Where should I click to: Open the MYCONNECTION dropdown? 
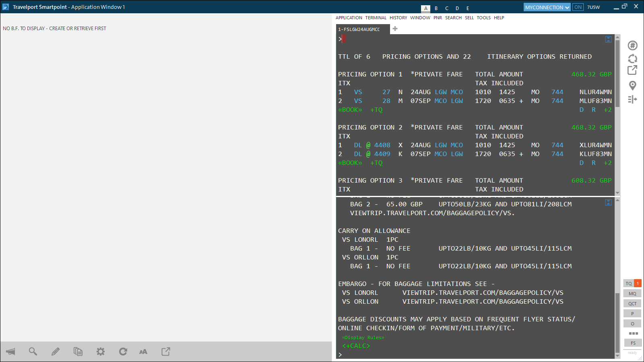pos(547,7)
